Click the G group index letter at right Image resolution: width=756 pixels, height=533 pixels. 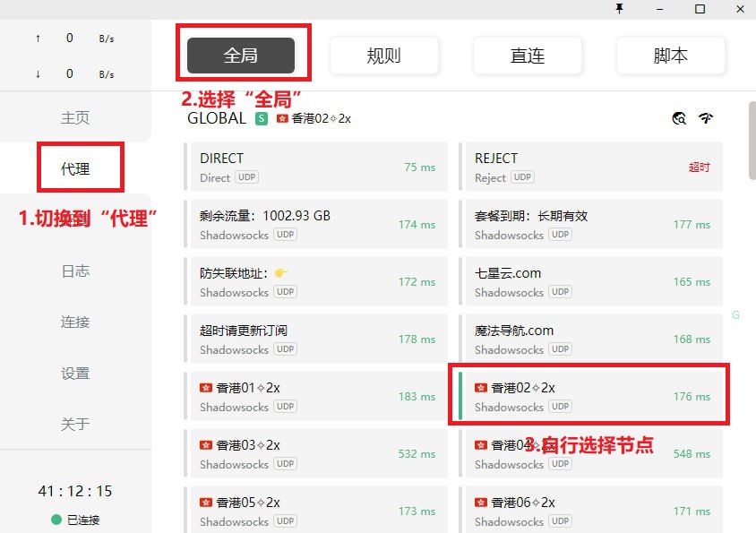pos(735,315)
